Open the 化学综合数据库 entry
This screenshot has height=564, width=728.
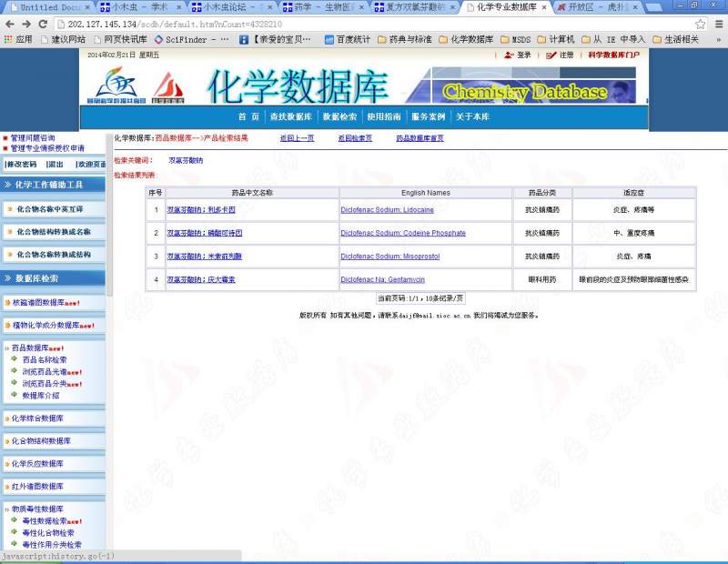tap(37, 418)
